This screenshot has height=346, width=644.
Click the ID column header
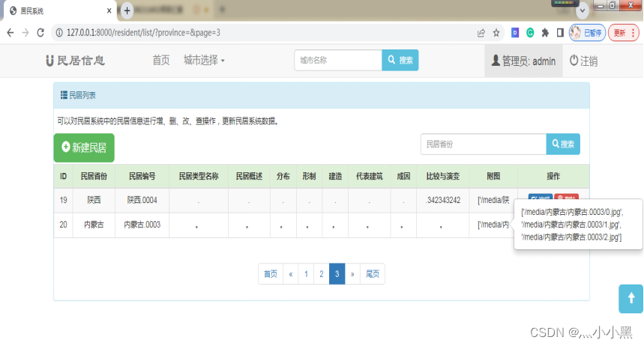pos(63,177)
